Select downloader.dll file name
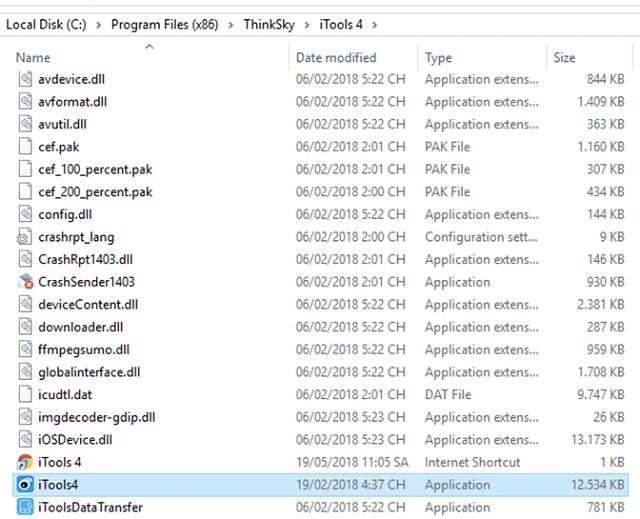Screen dimensions: 640x519 coord(80,327)
